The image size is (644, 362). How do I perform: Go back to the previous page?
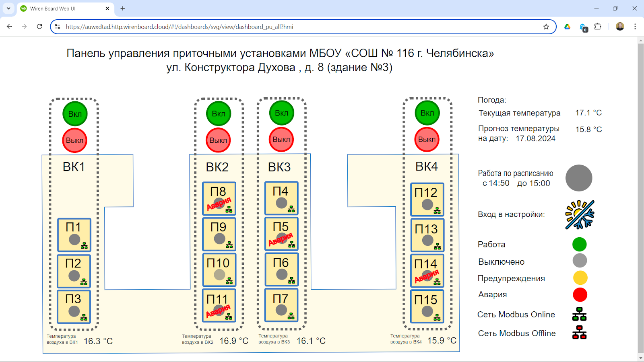(9, 27)
